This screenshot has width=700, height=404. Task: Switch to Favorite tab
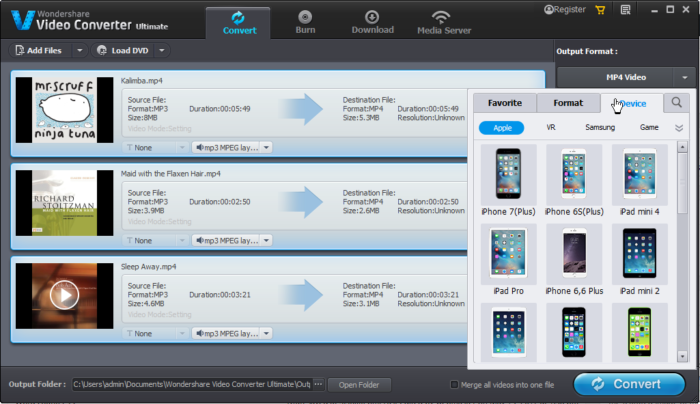pos(504,103)
